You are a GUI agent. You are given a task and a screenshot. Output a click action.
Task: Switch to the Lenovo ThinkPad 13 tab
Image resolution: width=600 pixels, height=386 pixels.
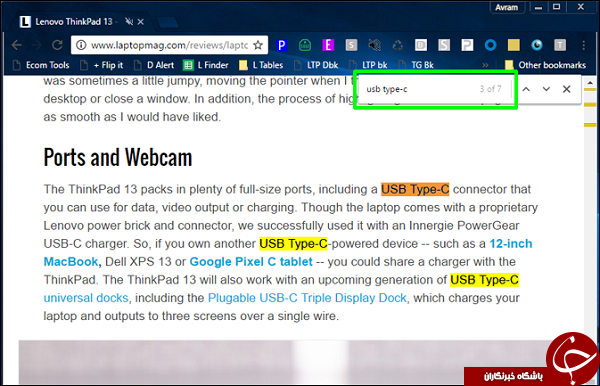(75, 22)
